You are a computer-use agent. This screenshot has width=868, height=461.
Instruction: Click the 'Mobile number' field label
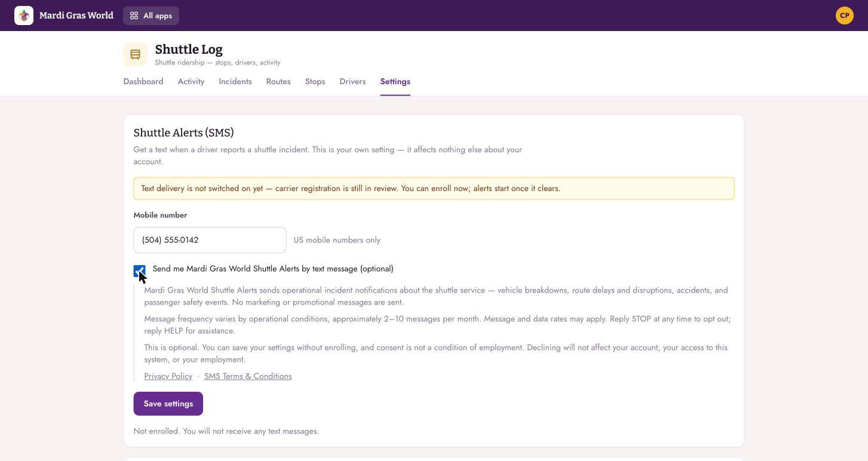pos(160,215)
